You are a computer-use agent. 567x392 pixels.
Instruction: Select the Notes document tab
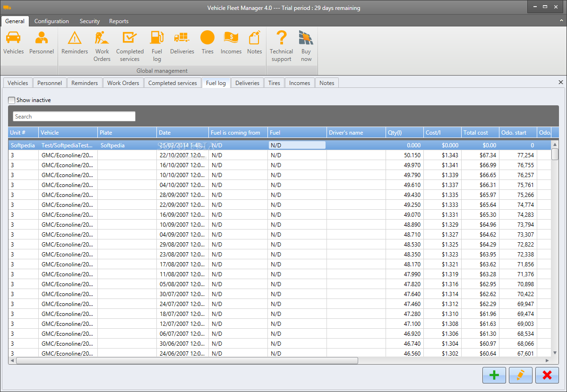coord(327,83)
